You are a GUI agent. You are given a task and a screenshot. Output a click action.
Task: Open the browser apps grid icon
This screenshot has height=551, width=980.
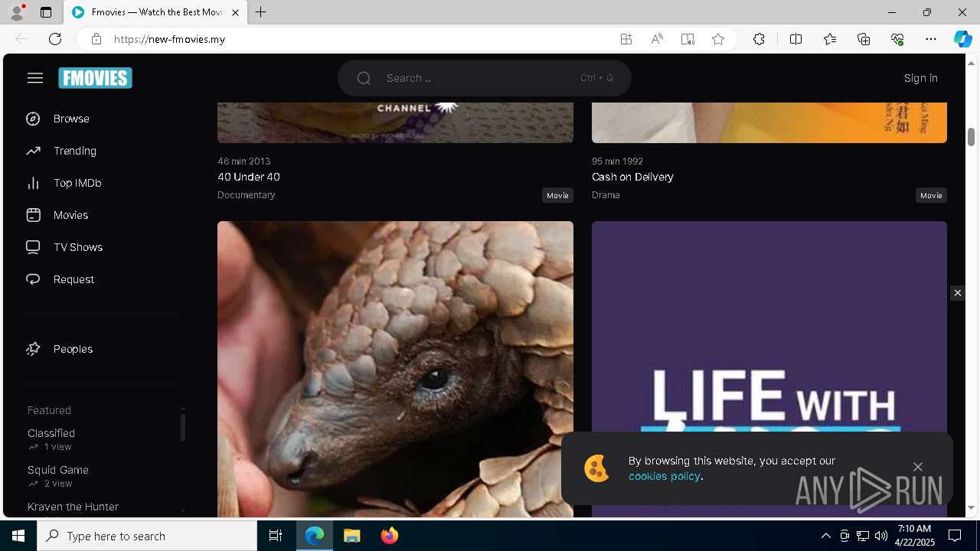pyautogui.click(x=626, y=39)
